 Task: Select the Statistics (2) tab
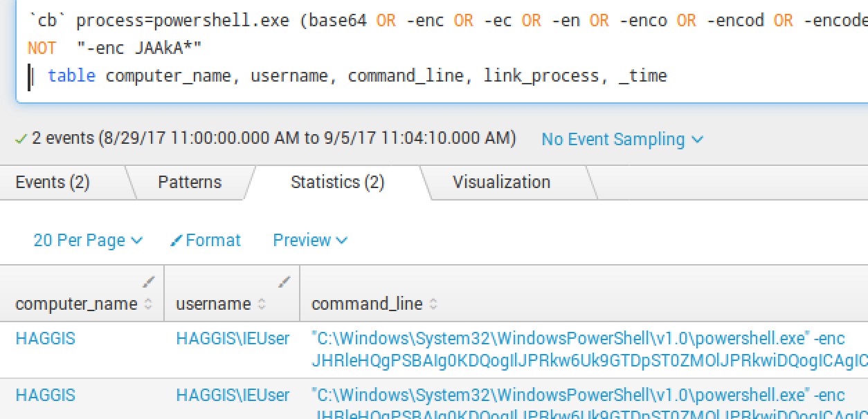click(x=337, y=183)
